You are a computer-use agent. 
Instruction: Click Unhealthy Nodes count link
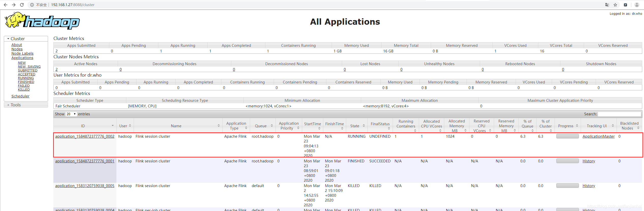pos(402,69)
